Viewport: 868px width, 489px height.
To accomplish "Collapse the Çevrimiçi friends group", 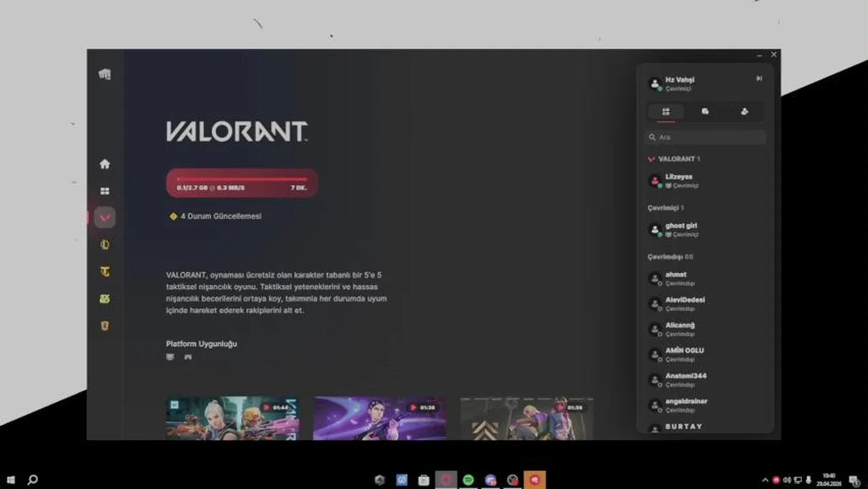I will click(x=666, y=208).
